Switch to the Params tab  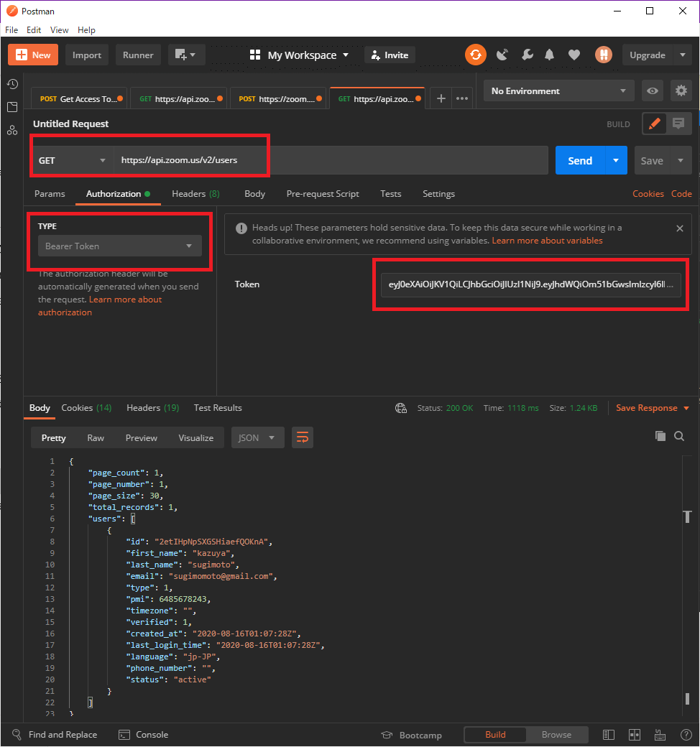[x=50, y=194]
